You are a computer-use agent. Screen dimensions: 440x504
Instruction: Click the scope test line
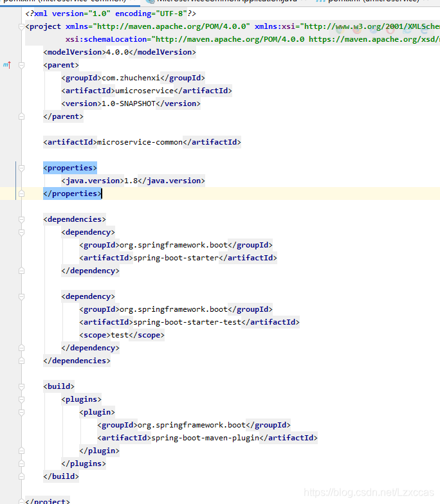pyautogui.click(x=122, y=335)
